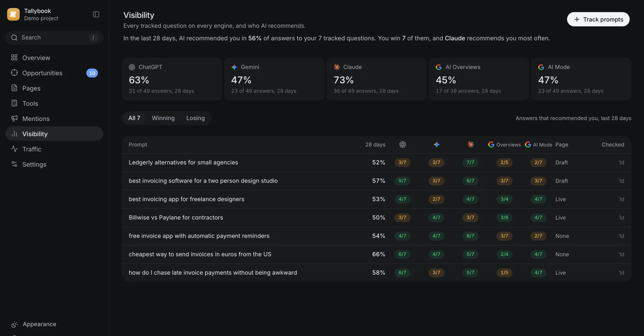644x336 pixels.
Task: Click the Gemini star logo in card
Action: (x=234, y=67)
